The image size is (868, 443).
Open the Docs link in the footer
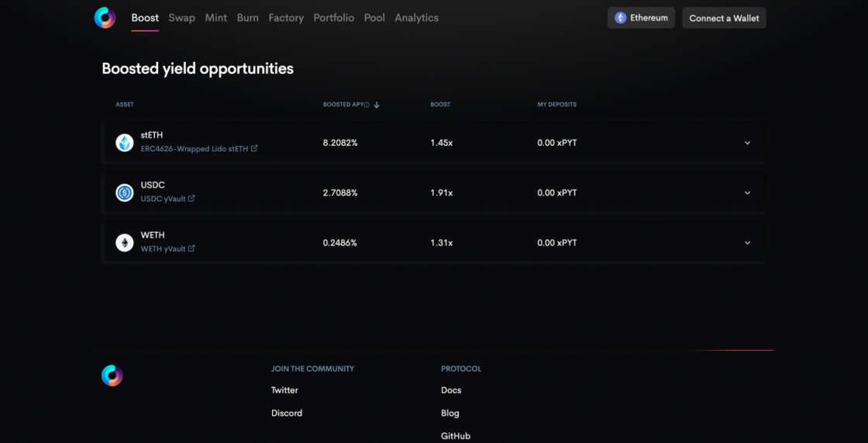coord(451,390)
